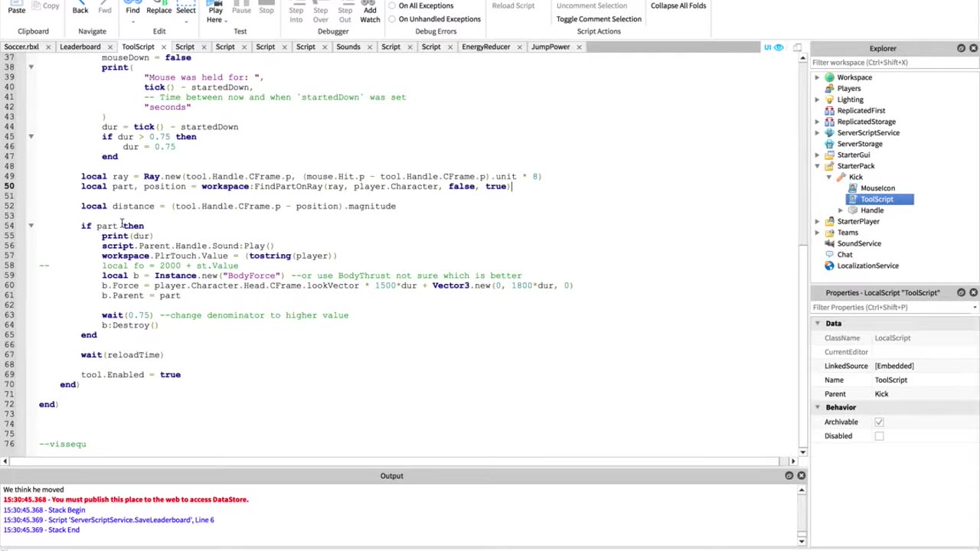The height and width of the screenshot is (551, 980).
Task: Click the Chat bubble icon in Explorer
Action: [829, 255]
